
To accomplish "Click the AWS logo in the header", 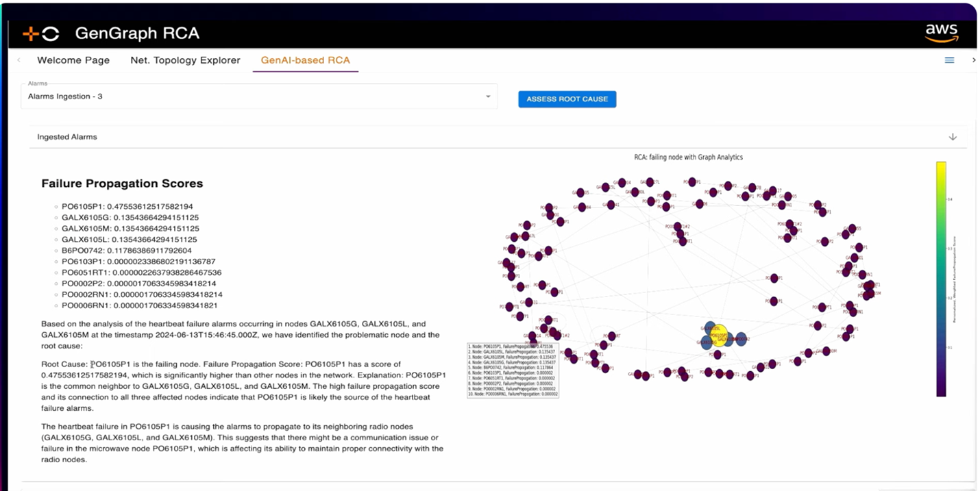I will tap(942, 32).
